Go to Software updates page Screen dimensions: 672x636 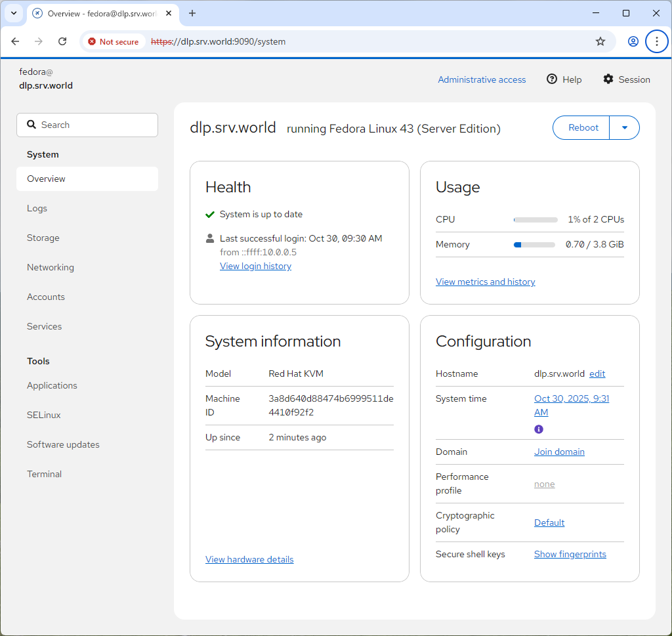point(63,444)
